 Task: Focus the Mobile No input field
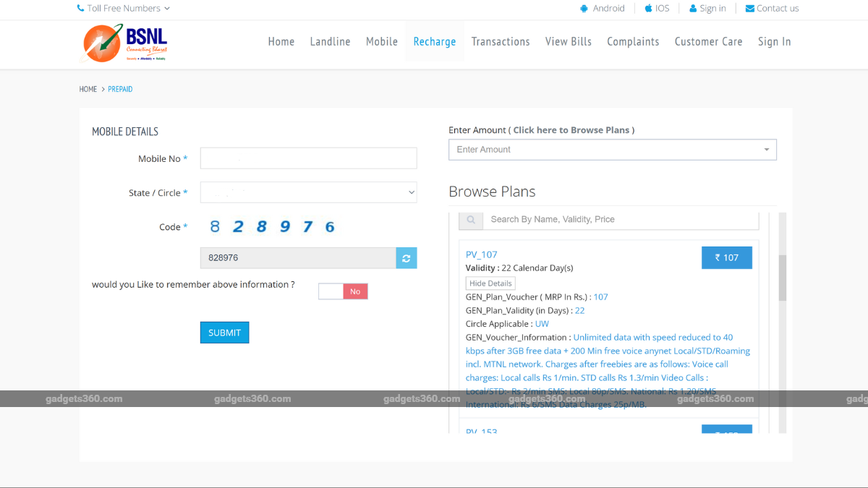pos(308,158)
